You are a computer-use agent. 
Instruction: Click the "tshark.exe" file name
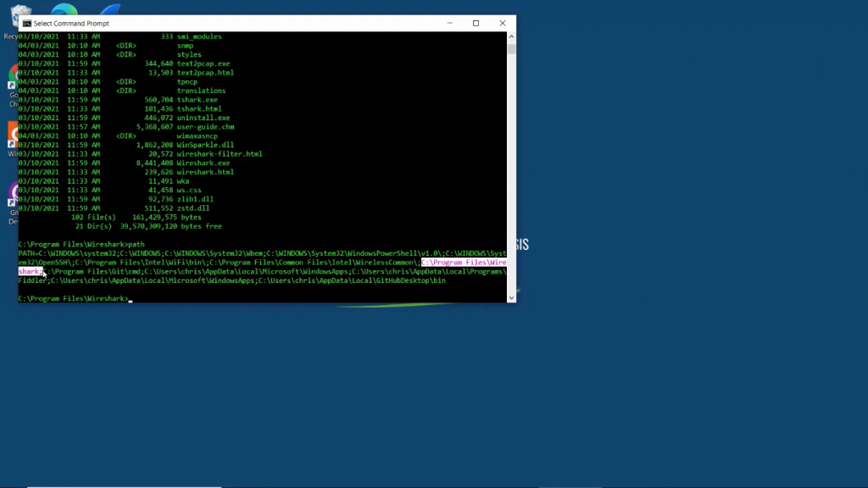pyautogui.click(x=197, y=100)
